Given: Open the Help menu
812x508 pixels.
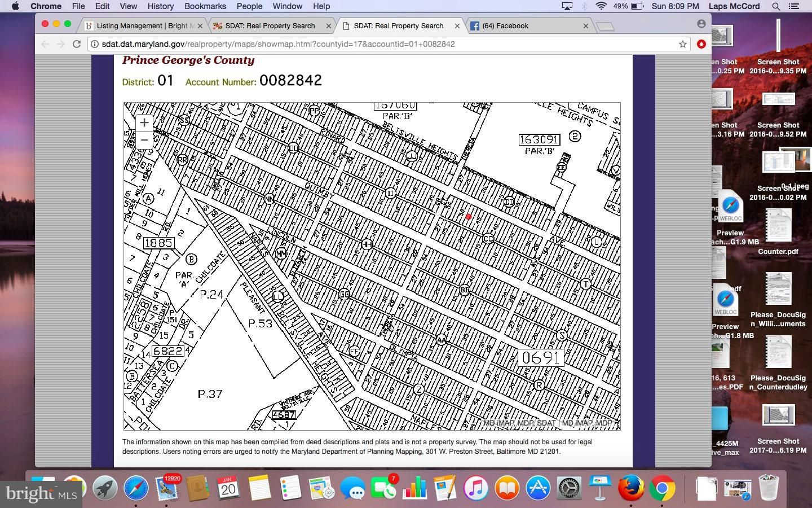Looking at the screenshot, I should [321, 6].
